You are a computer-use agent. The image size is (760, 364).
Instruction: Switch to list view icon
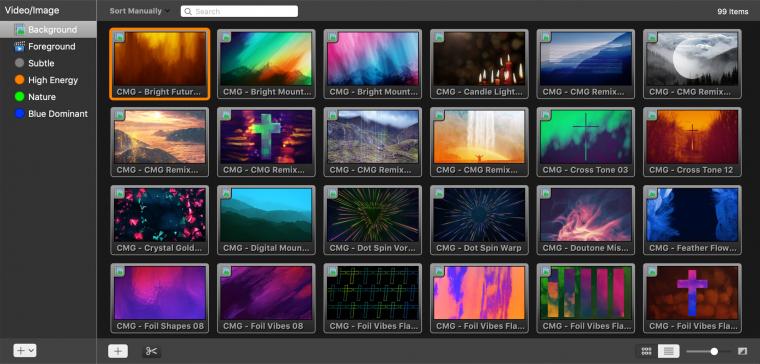click(x=668, y=351)
